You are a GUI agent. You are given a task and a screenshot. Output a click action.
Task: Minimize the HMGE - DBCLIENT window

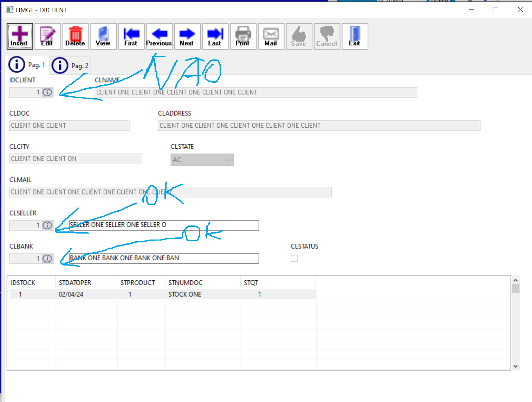coord(472,10)
